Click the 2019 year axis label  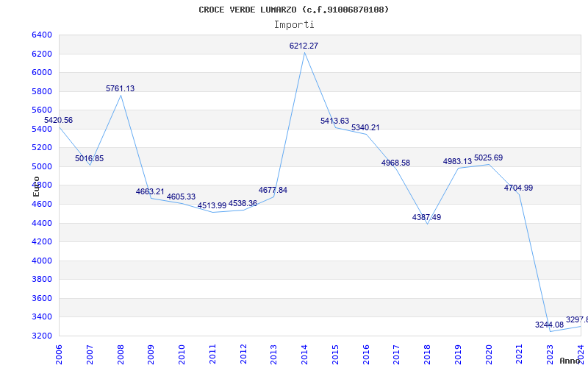[458, 355]
